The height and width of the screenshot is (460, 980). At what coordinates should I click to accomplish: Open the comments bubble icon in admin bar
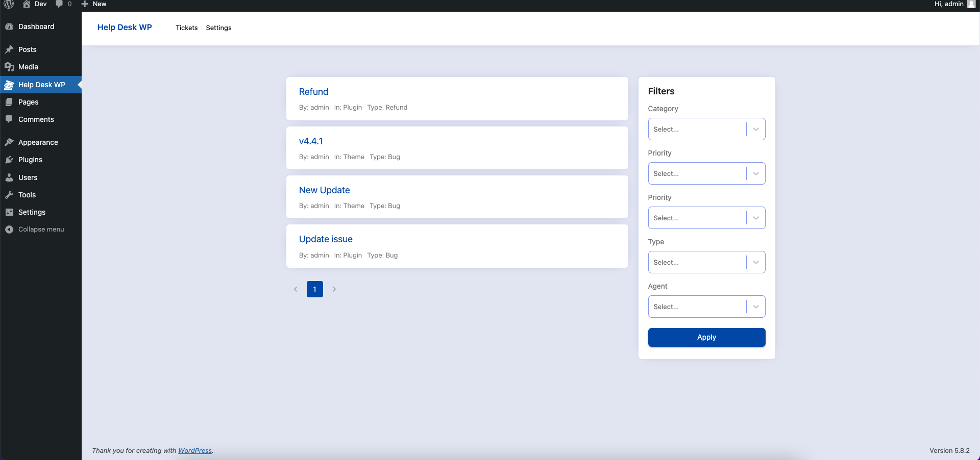59,4
